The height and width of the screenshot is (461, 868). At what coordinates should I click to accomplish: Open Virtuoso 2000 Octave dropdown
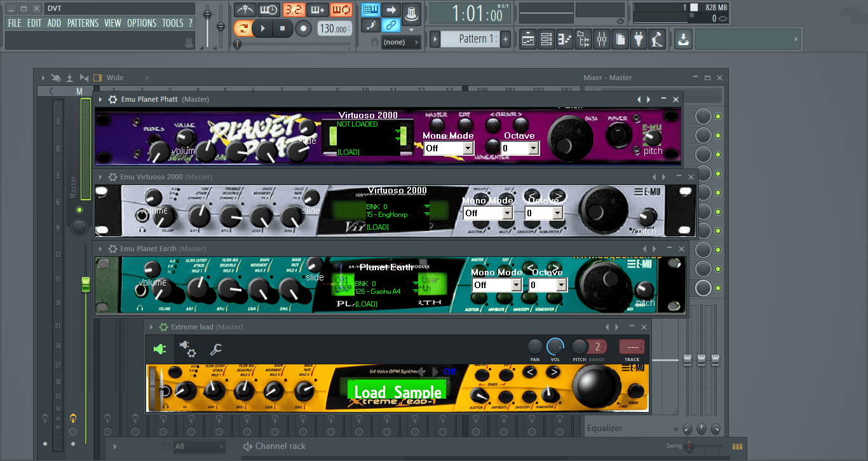tap(544, 213)
